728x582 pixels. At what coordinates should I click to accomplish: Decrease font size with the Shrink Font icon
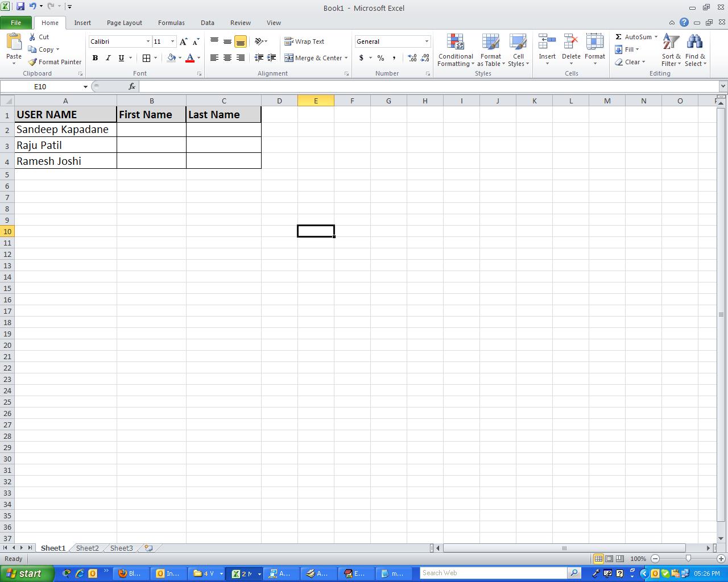coord(196,41)
